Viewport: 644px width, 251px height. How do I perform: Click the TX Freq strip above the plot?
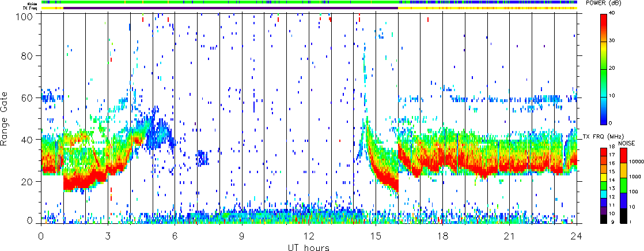[x=309, y=8]
